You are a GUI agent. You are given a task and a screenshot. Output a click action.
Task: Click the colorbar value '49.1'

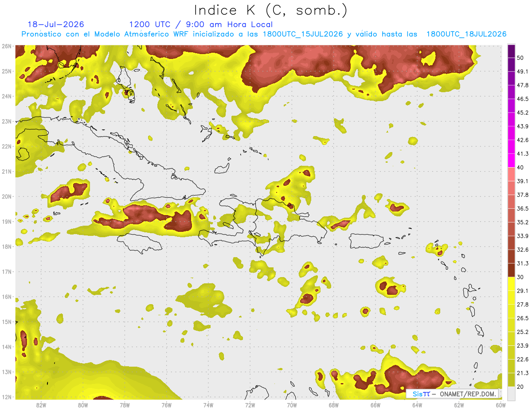click(523, 71)
